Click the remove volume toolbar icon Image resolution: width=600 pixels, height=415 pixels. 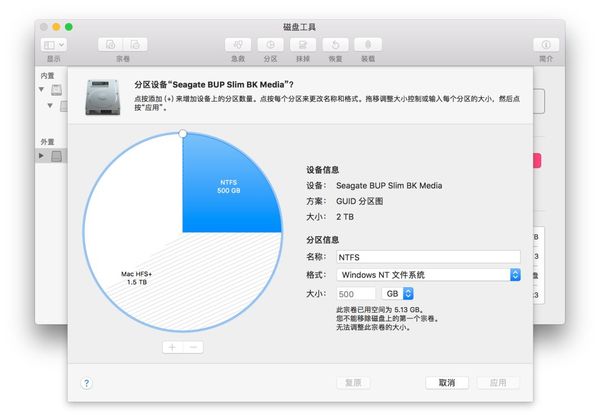click(135, 45)
